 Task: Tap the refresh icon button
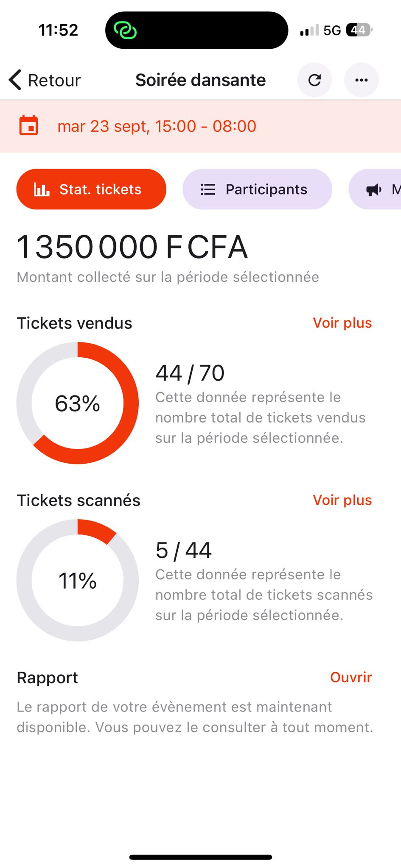[314, 80]
